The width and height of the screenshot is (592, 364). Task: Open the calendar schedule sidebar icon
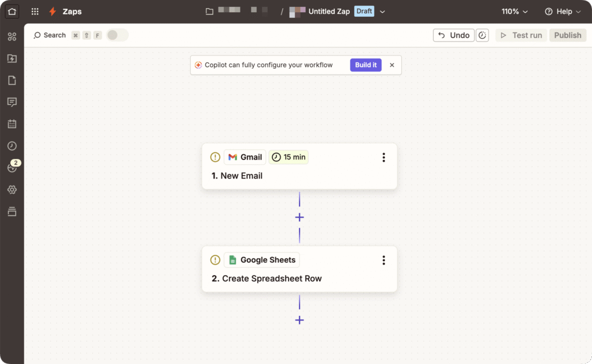(12, 124)
